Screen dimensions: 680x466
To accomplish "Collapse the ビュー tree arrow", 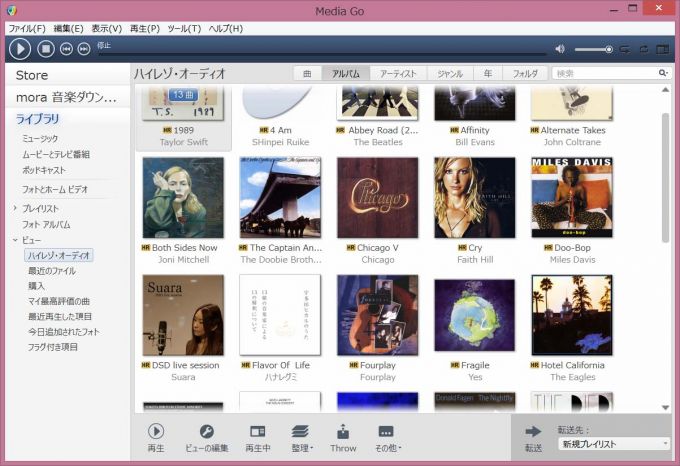I will point(15,240).
